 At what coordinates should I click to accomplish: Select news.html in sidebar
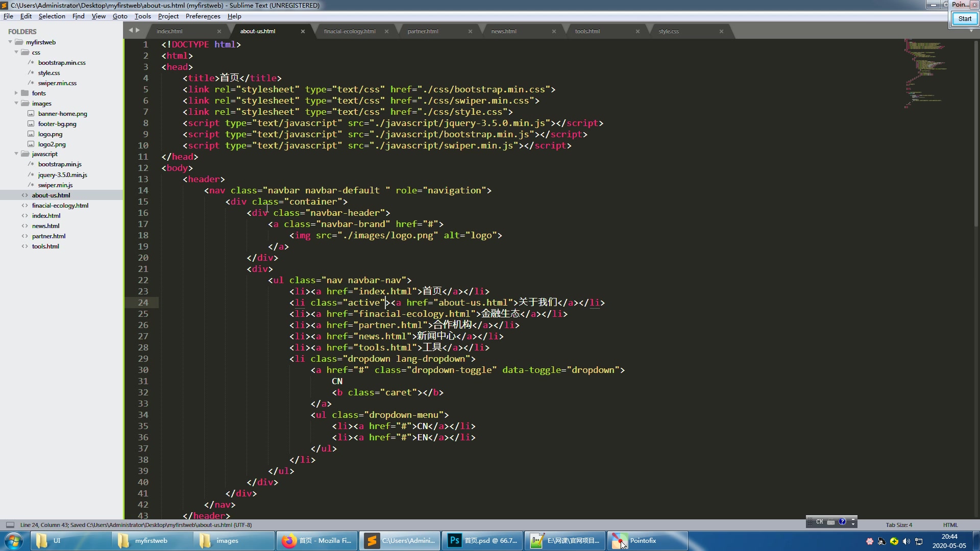(45, 226)
